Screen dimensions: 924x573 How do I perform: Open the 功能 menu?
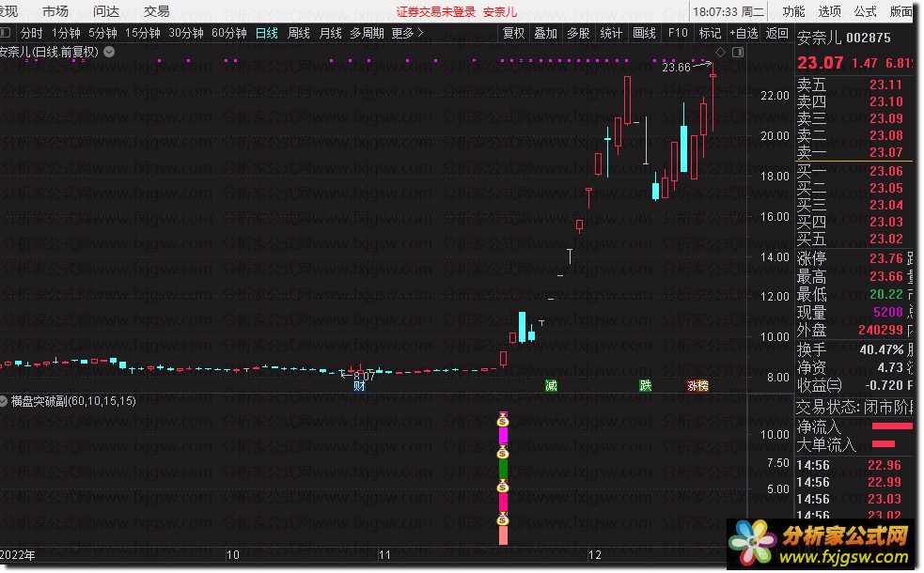793,11
